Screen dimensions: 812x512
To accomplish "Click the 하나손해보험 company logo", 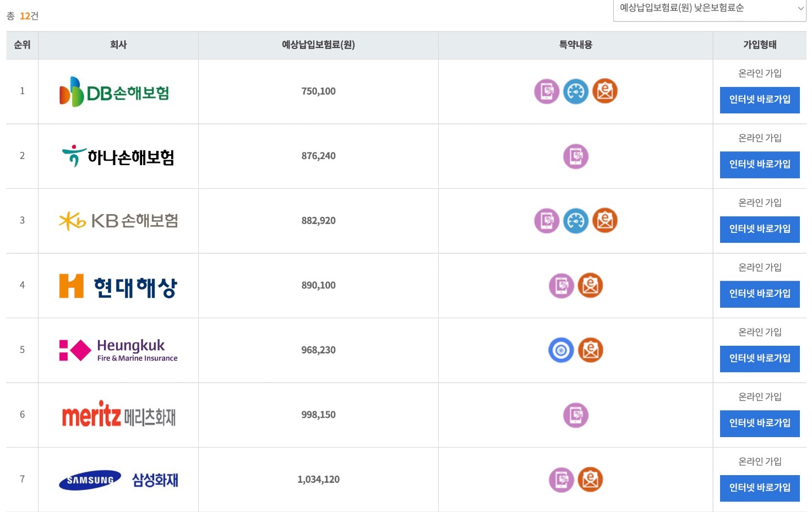I will pos(118,156).
